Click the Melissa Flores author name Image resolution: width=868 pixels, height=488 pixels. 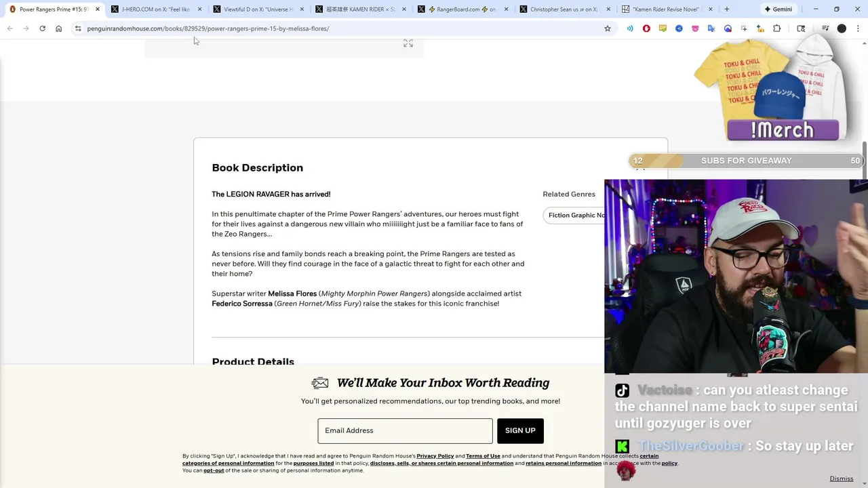[x=292, y=293]
